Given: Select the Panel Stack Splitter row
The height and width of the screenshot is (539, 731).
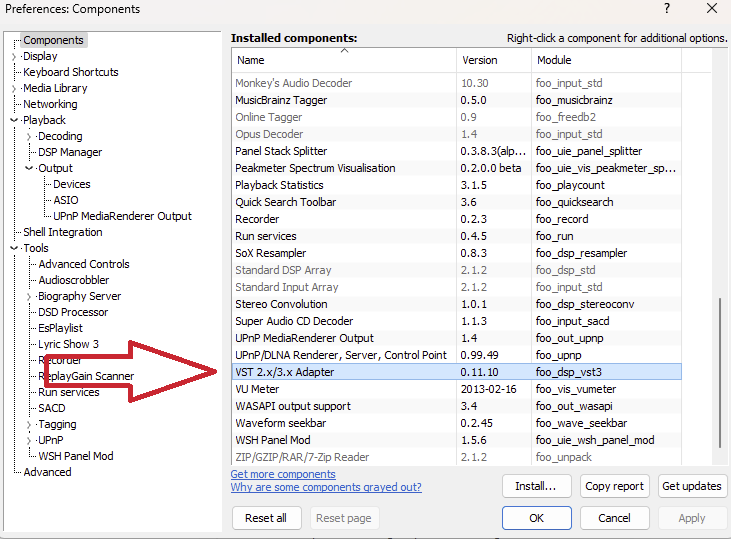Looking at the screenshot, I should (x=456, y=151).
